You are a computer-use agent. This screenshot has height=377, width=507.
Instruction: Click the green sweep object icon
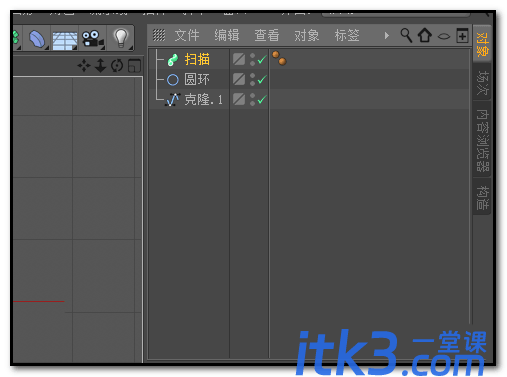coord(173,60)
